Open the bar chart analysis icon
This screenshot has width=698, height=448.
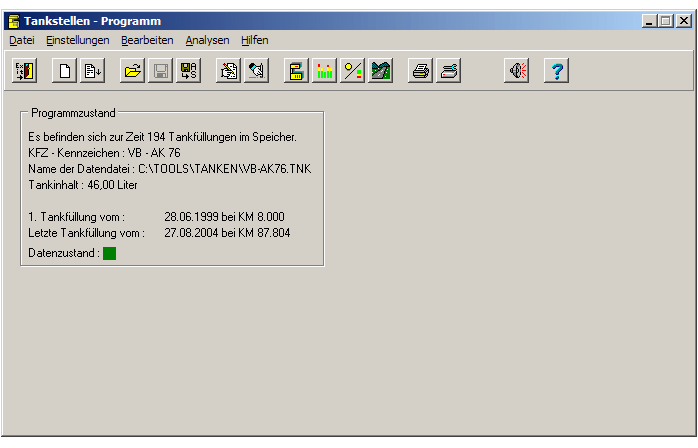pos(324,71)
